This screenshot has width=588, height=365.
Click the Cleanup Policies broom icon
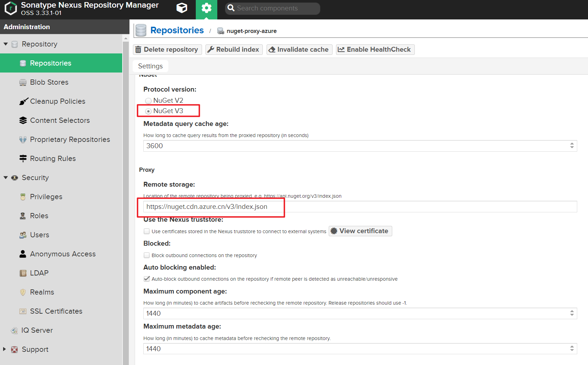click(23, 101)
